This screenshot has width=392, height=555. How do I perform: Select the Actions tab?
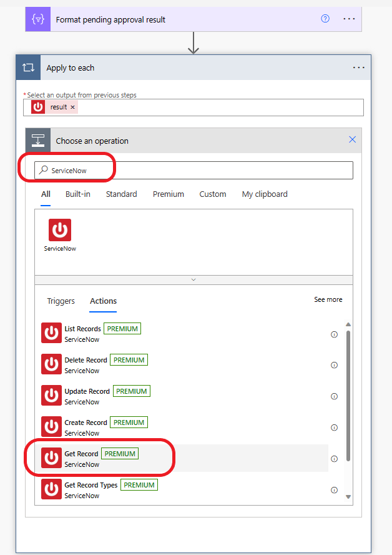pyautogui.click(x=103, y=301)
